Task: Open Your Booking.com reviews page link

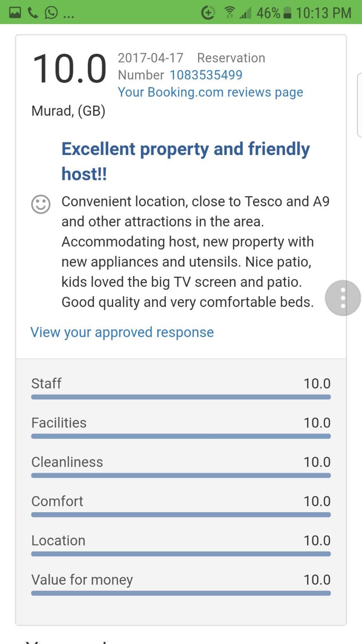Action: 210,92
